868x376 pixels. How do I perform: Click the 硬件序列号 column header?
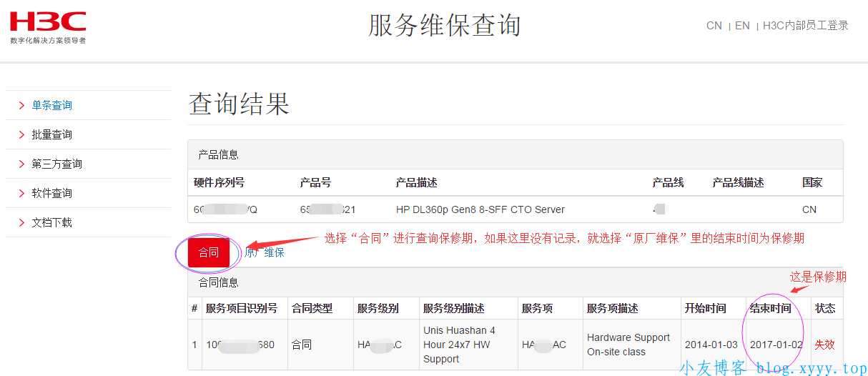coord(219,182)
